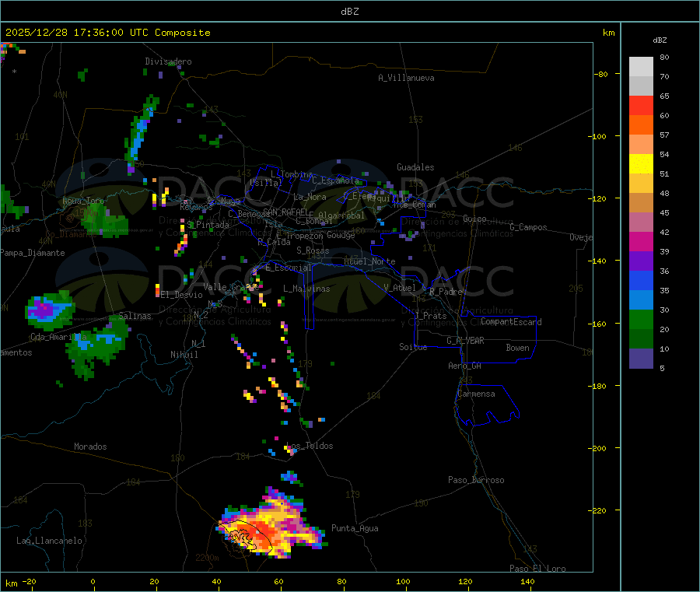Image resolution: width=700 pixels, height=592 pixels.
Task: Click the J_Prats location label
Action: [430, 315]
